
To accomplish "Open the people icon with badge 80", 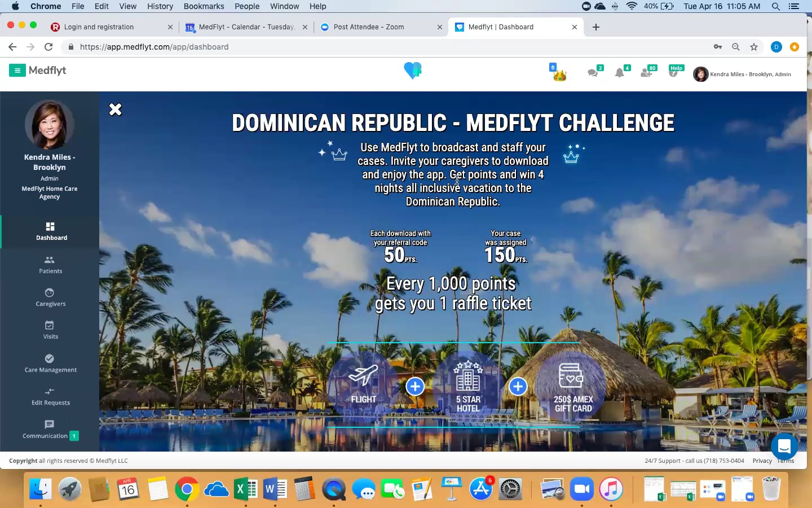I will pos(646,73).
